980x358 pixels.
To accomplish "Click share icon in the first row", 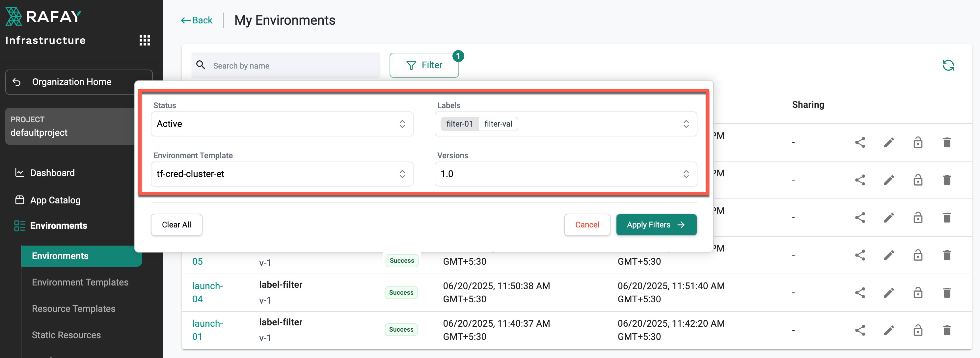I will pos(860,142).
